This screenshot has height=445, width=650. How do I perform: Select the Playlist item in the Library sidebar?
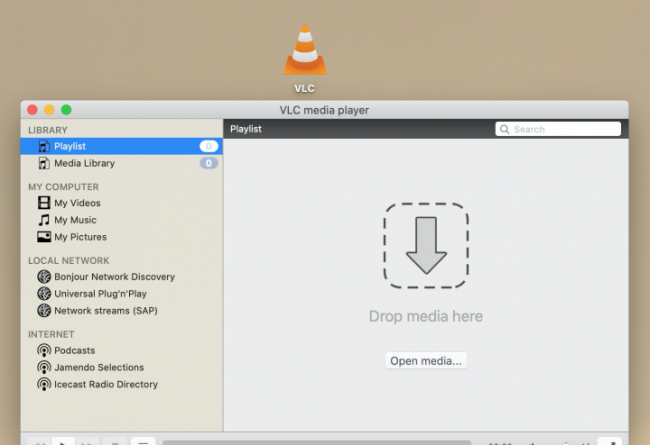[121, 146]
